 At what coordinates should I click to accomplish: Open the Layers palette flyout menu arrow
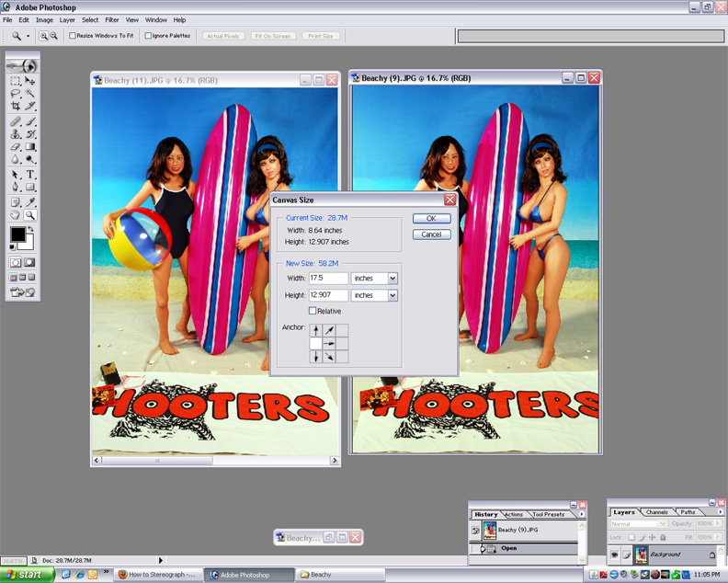point(720,512)
